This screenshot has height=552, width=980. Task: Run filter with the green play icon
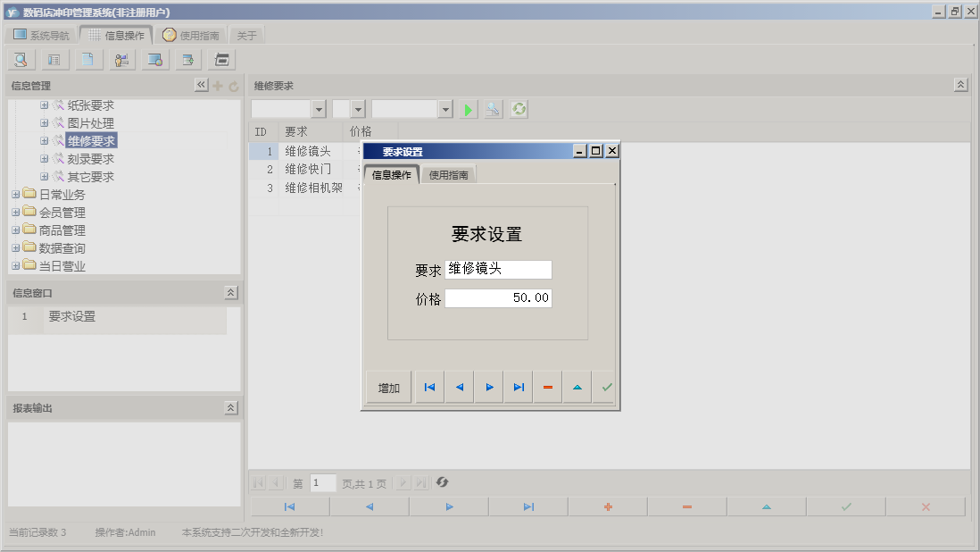point(468,109)
